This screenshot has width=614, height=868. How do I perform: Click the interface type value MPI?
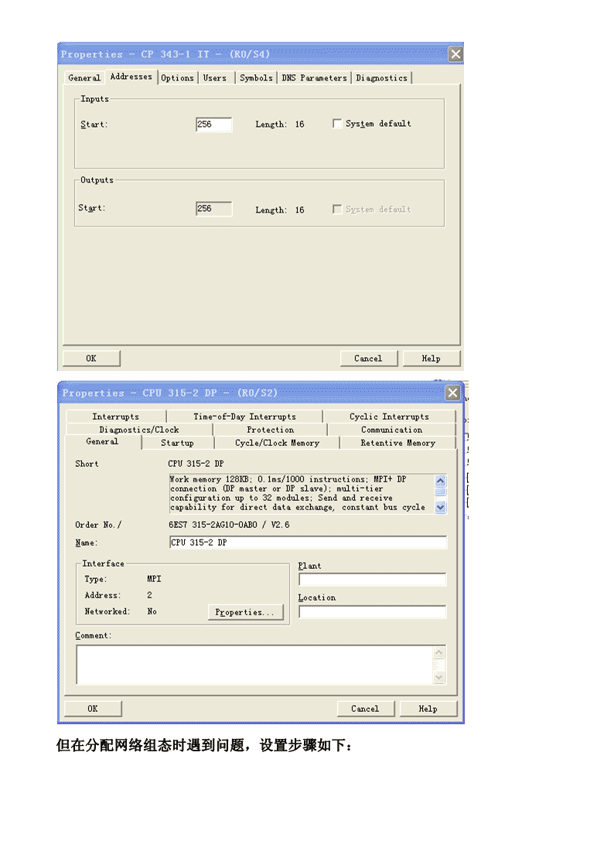pyautogui.click(x=154, y=579)
